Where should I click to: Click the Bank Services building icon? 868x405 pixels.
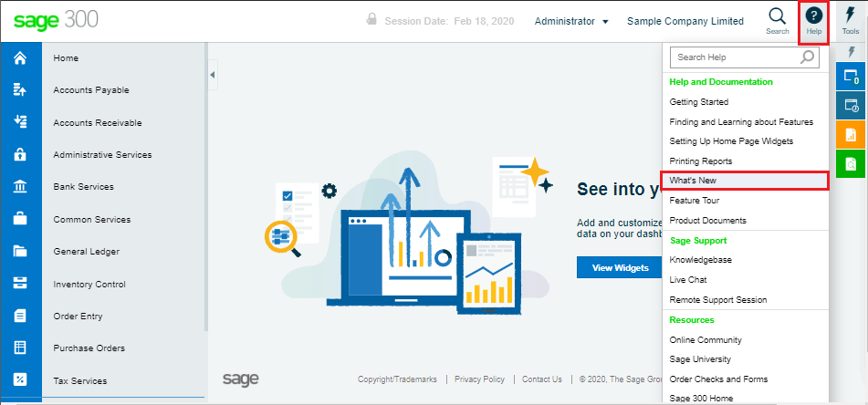[20, 187]
